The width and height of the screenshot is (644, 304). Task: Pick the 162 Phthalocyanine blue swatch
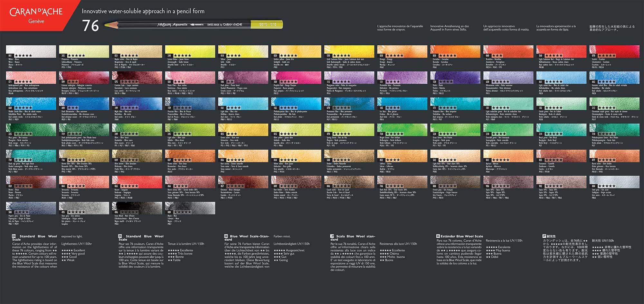point(296,104)
